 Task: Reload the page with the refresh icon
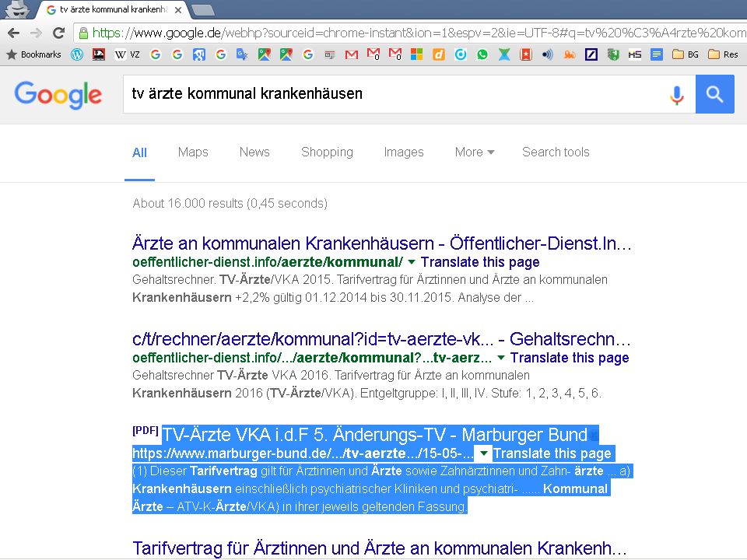click(58, 33)
